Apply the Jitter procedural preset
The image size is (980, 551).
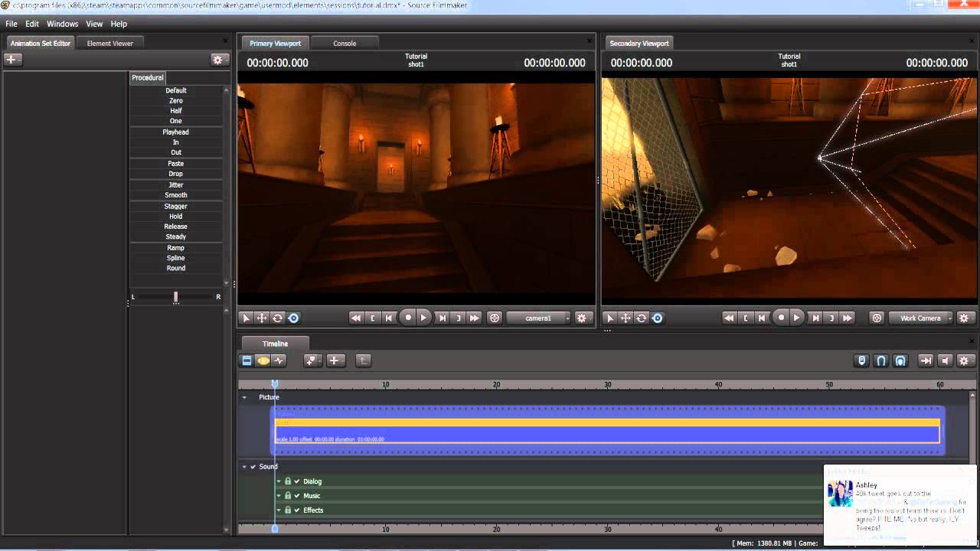(176, 185)
